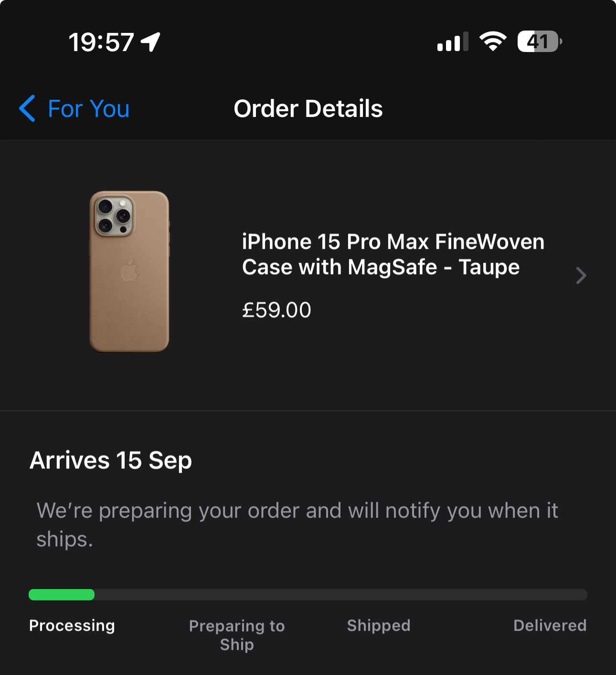Screen dimensions: 616x675
Task: Tap the Order Details title
Action: 308,109
